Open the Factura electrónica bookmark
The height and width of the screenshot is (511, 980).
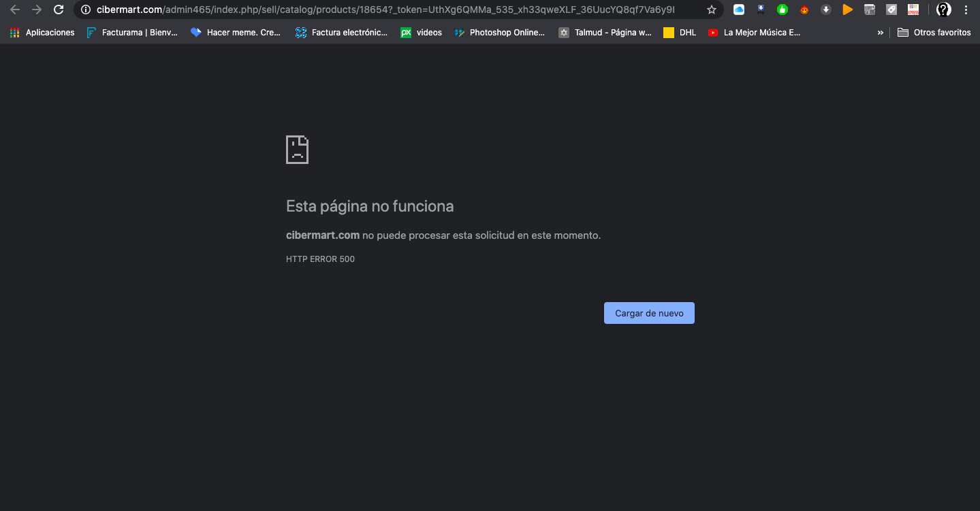[x=342, y=32]
